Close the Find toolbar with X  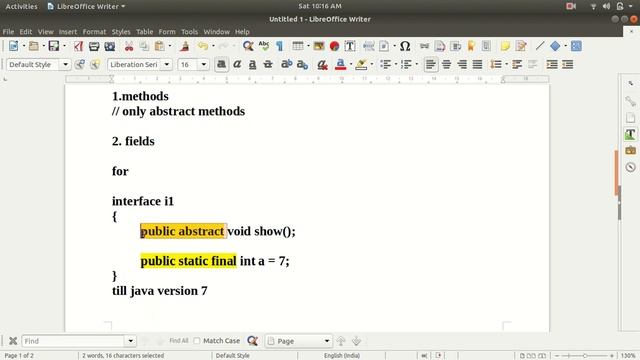coord(13,341)
